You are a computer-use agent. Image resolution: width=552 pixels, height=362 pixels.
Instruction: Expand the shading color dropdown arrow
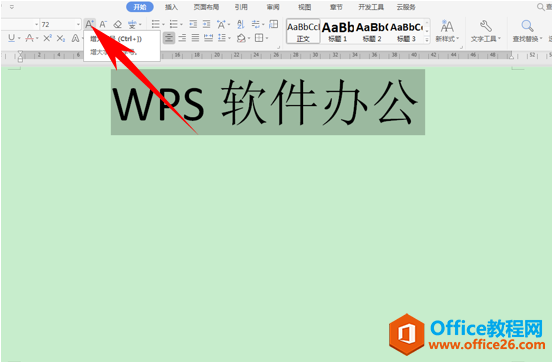coord(249,38)
